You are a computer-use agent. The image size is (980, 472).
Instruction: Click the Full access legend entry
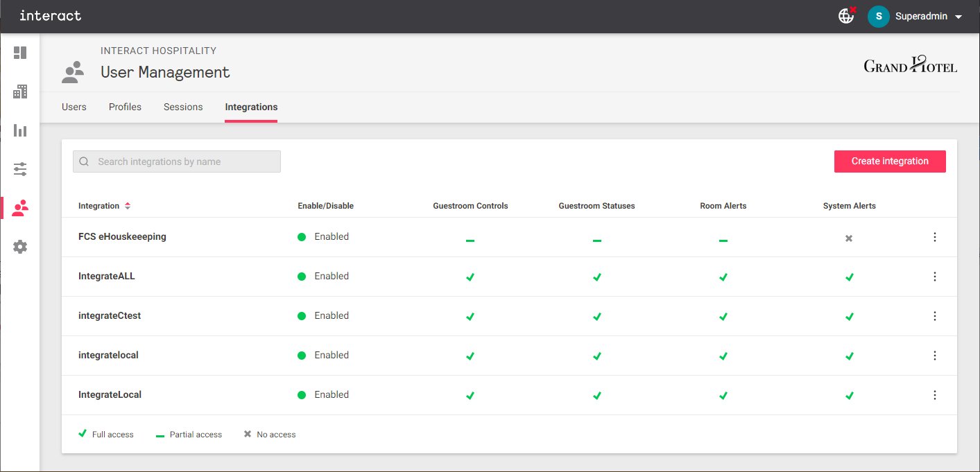106,435
